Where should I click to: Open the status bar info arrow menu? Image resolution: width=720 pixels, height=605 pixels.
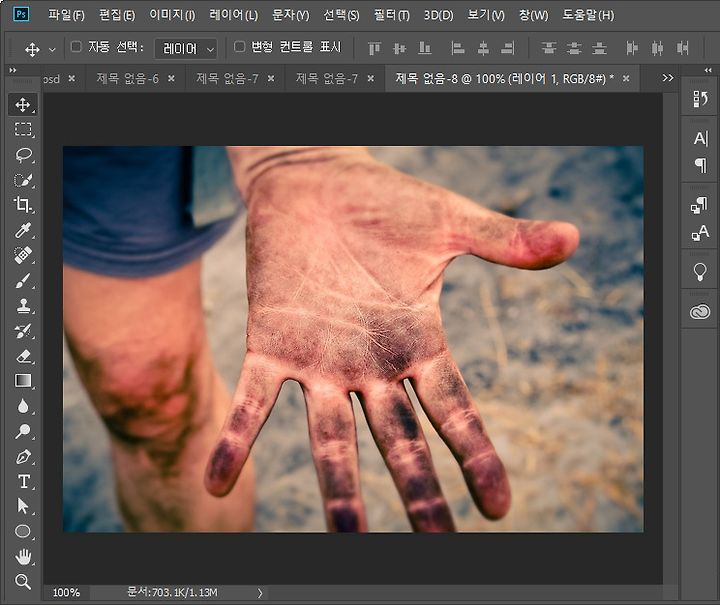click(x=260, y=593)
